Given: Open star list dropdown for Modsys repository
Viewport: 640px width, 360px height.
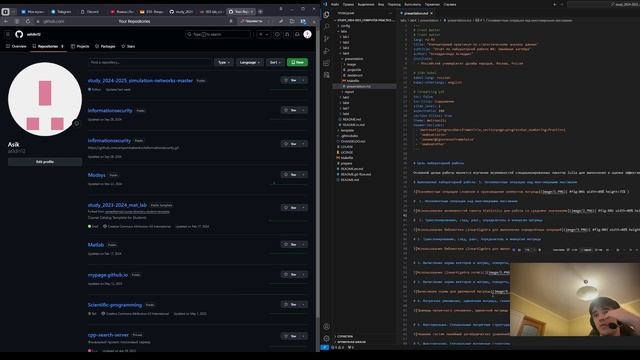Looking at the screenshot, I should (303, 175).
